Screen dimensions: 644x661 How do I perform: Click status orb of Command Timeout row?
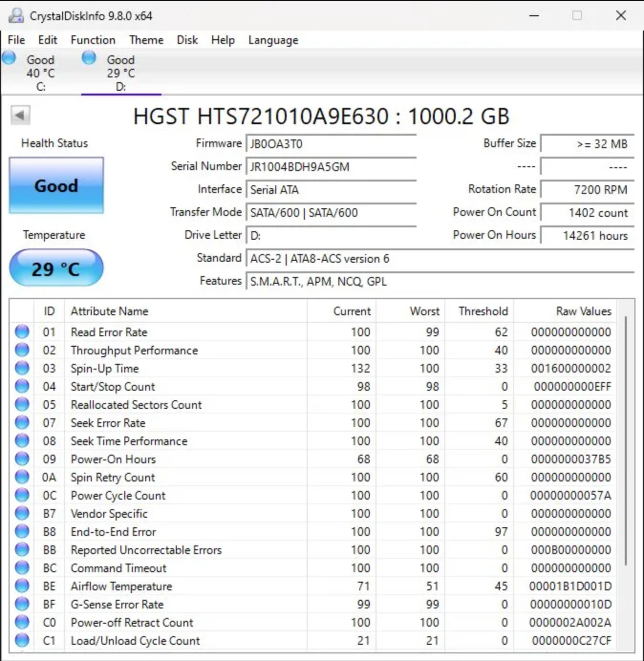22,567
